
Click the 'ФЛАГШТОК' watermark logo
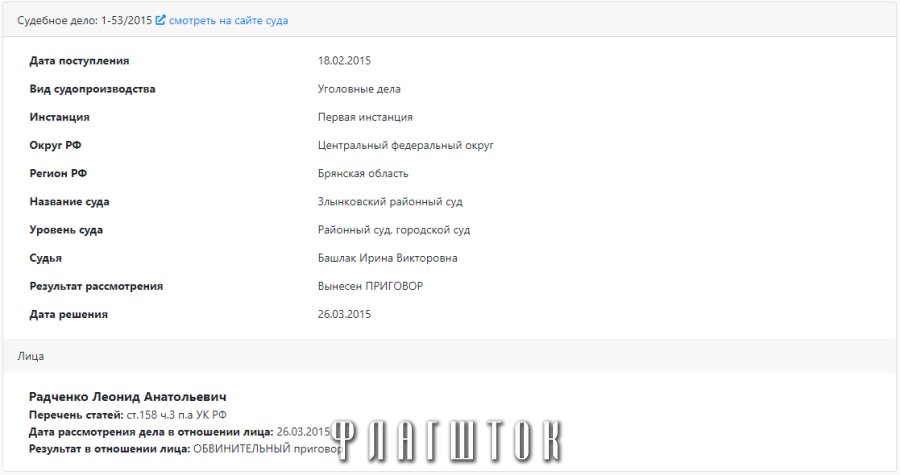click(448, 441)
